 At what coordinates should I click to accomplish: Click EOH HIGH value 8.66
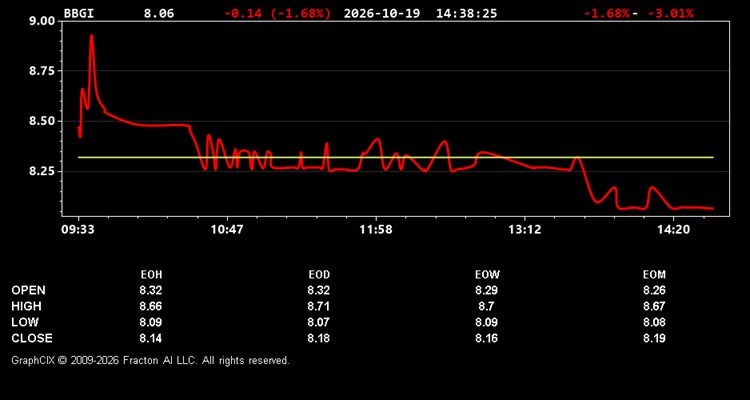click(151, 306)
